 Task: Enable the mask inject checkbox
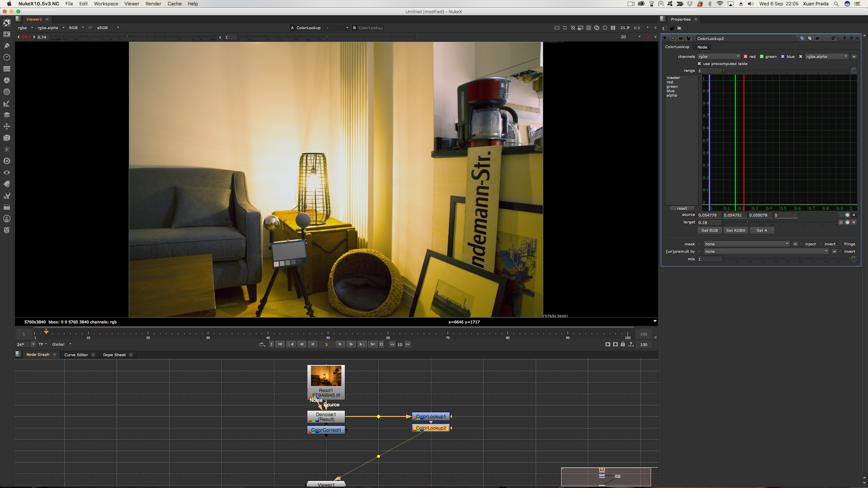click(x=801, y=244)
